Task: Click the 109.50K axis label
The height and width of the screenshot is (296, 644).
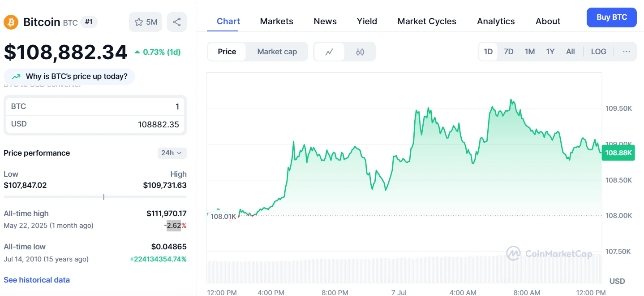Action: pos(618,109)
